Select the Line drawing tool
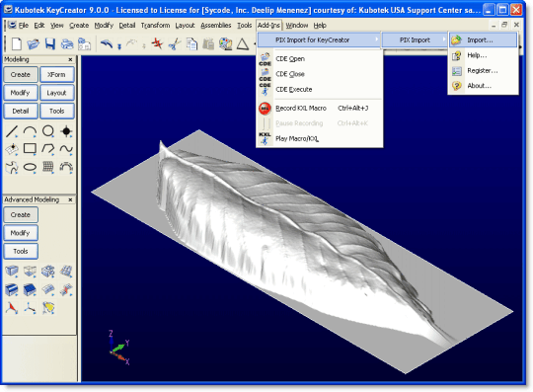The height and width of the screenshot is (392, 533). point(12,131)
